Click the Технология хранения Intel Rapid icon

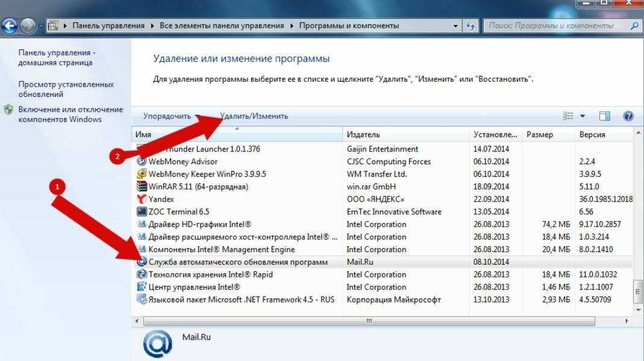pyautogui.click(x=142, y=274)
